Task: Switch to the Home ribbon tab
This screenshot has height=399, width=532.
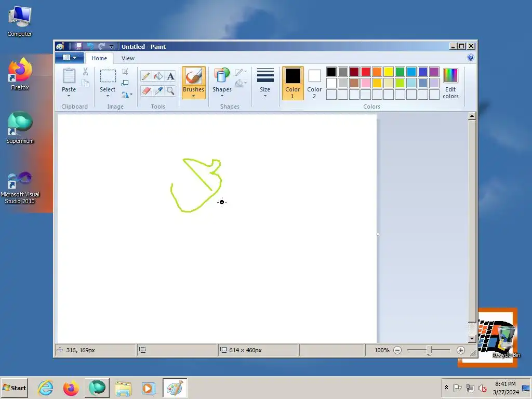Action: 99,58
